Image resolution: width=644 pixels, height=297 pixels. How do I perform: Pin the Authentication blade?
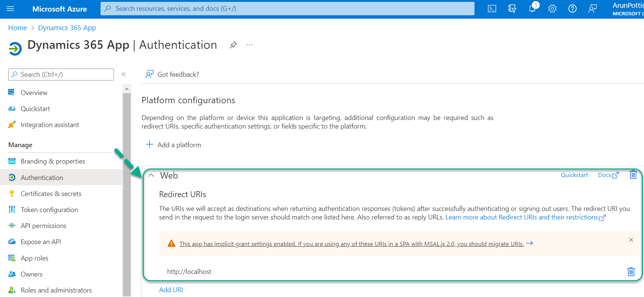pyautogui.click(x=233, y=45)
